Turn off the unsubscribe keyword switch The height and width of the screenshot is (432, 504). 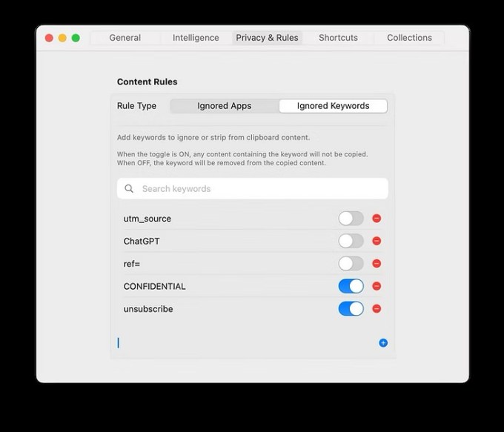(x=351, y=308)
